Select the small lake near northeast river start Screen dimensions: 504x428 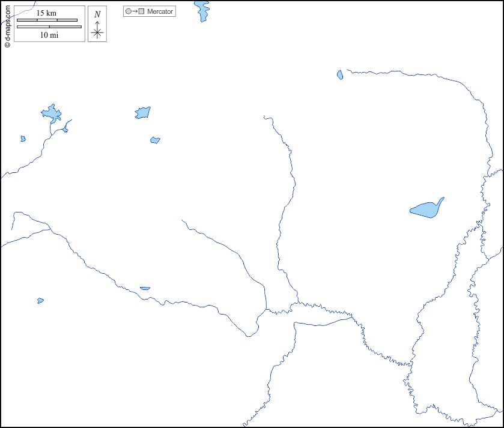coord(340,75)
